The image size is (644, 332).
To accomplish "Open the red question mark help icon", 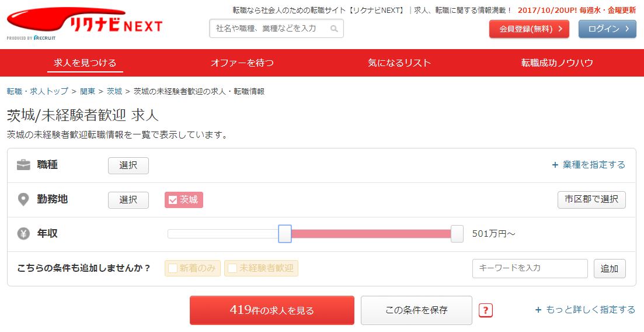I will tap(485, 310).
